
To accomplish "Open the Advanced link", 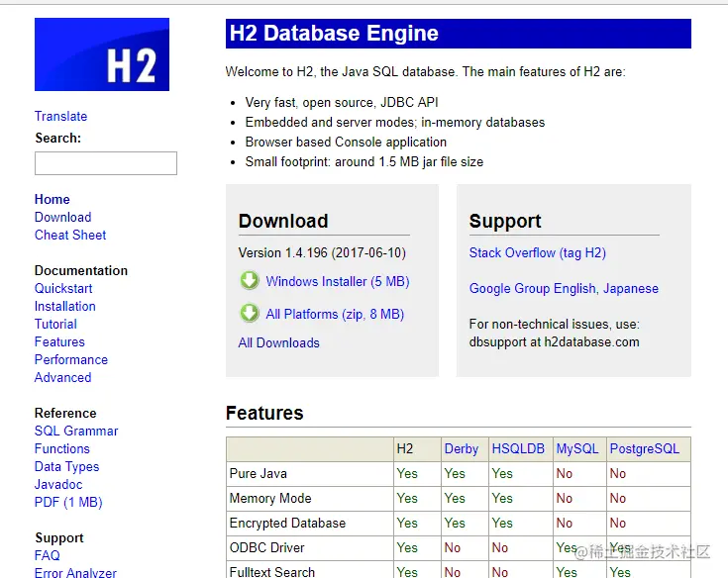I will tap(62, 377).
